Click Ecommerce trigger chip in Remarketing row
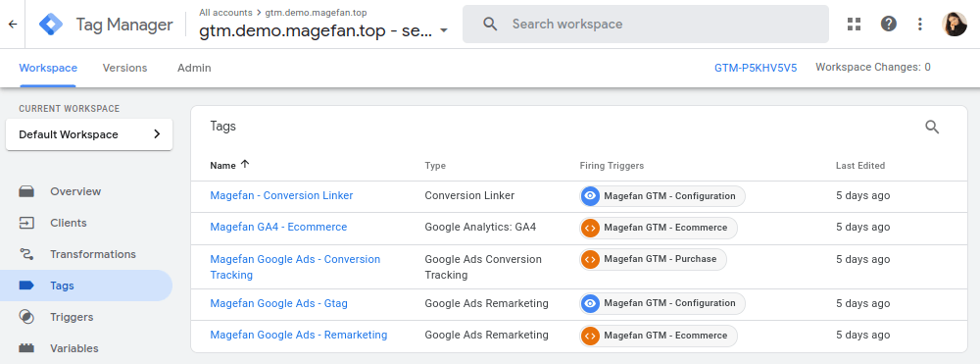Screen dimensions: 980x364 click(659, 336)
